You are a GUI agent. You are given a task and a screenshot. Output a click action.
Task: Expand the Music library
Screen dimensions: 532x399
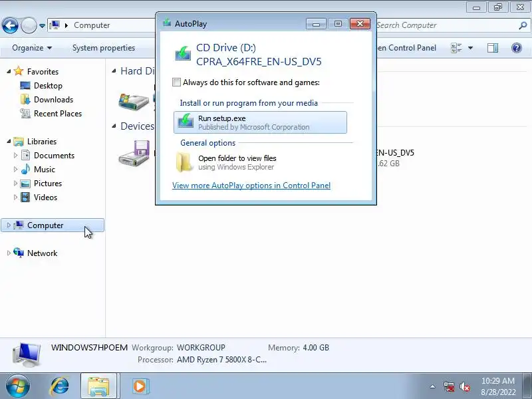15,170
